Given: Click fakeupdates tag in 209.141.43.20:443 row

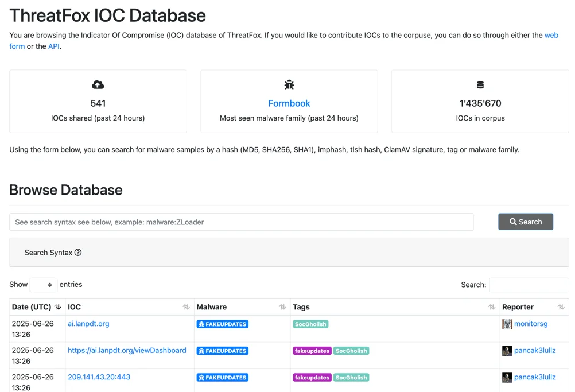Looking at the screenshot, I should (x=312, y=377).
